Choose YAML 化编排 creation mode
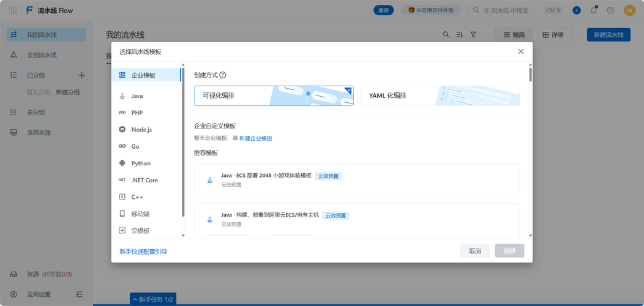The image size is (644, 306). click(440, 95)
